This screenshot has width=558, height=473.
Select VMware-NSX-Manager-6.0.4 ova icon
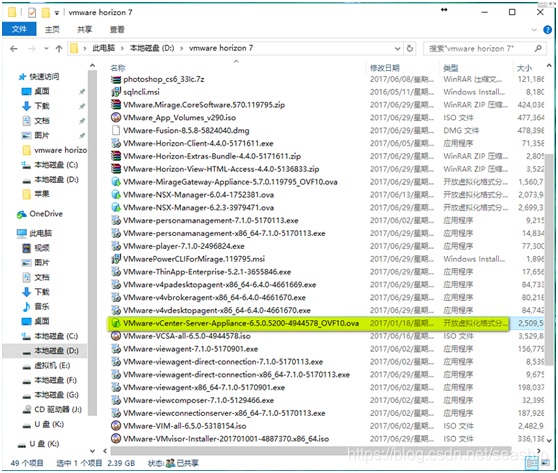116,195
